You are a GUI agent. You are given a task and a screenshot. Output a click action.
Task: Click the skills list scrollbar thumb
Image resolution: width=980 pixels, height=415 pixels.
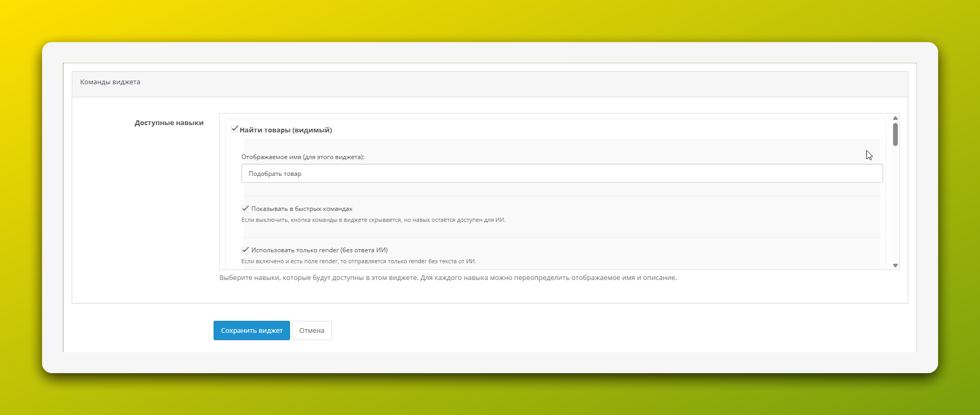tap(895, 134)
